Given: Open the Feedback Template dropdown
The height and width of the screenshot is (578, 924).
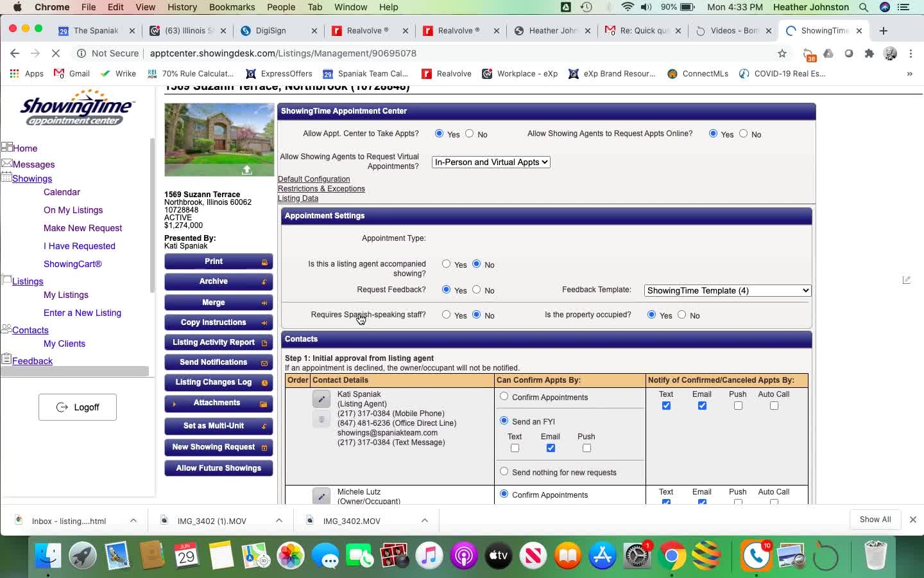Looking at the screenshot, I should (728, 290).
